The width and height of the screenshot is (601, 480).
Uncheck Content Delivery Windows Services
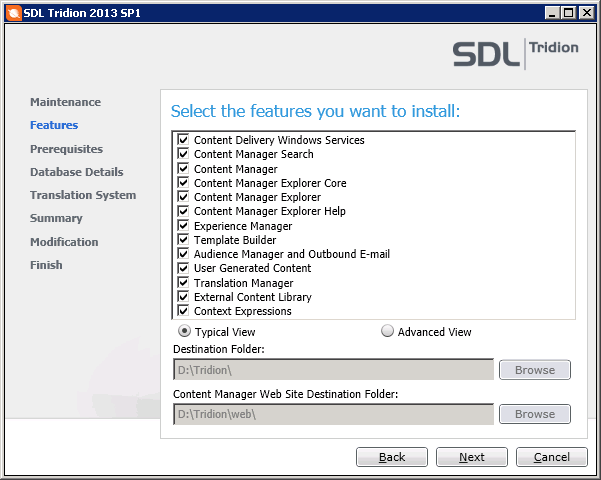click(183, 140)
